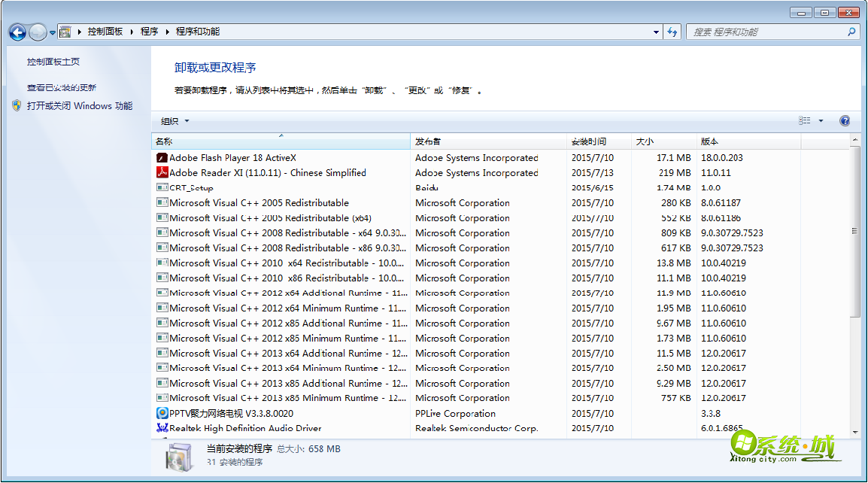Click the PPTV network TV program icon
This screenshot has width=868, height=483.
[x=162, y=413]
